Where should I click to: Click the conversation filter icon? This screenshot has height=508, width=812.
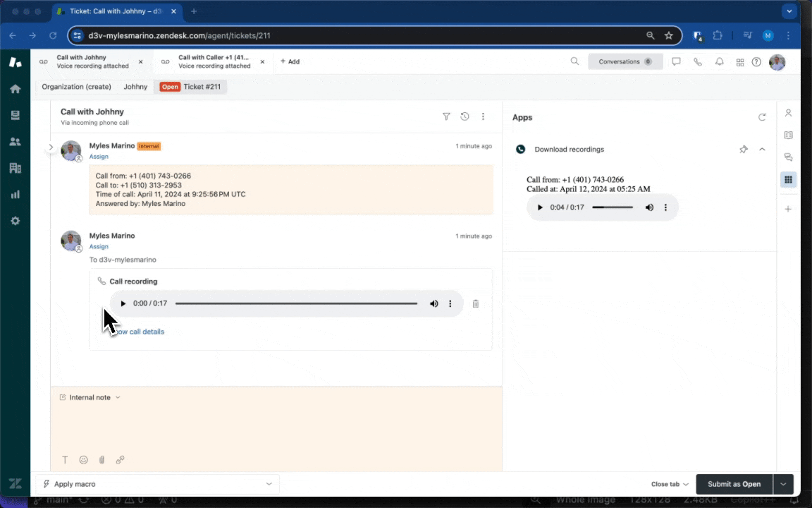(446, 116)
